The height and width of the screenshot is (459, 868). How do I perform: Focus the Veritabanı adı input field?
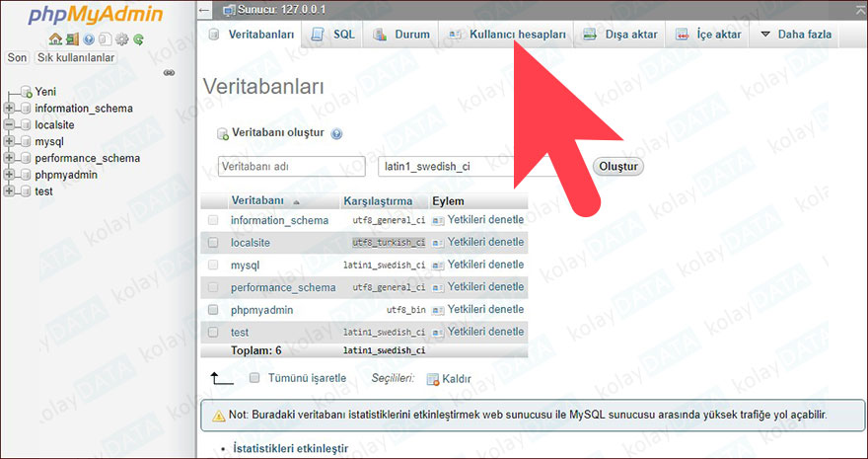(x=292, y=167)
